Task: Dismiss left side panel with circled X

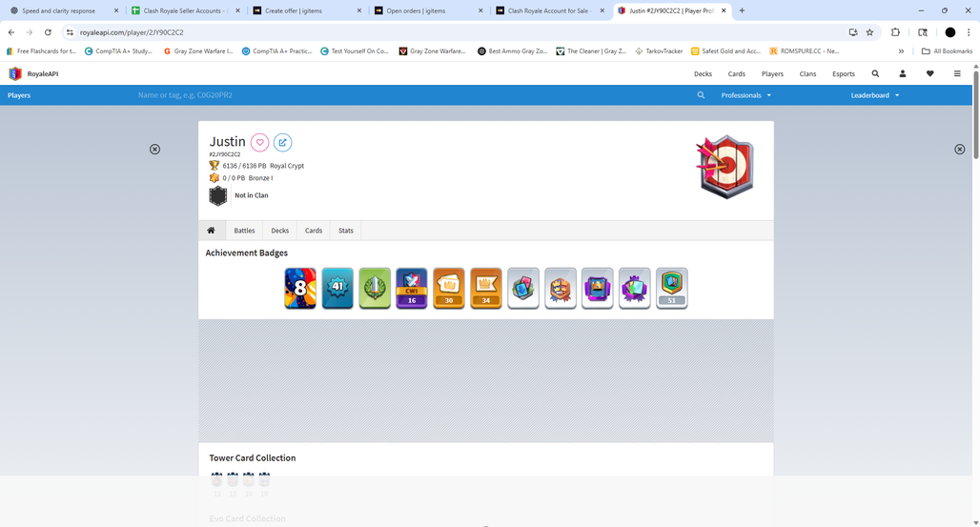Action: coord(155,150)
